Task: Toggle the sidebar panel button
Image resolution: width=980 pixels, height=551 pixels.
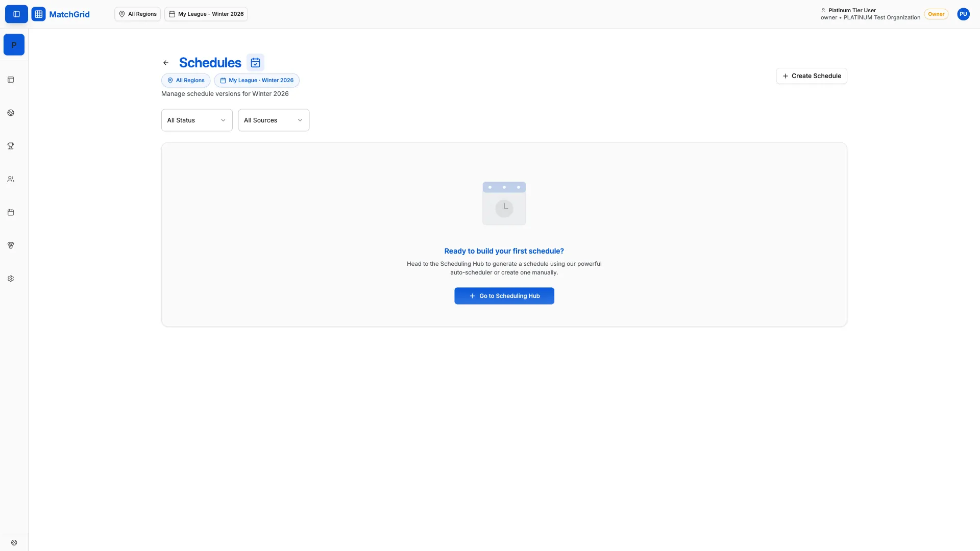Action: 16,14
